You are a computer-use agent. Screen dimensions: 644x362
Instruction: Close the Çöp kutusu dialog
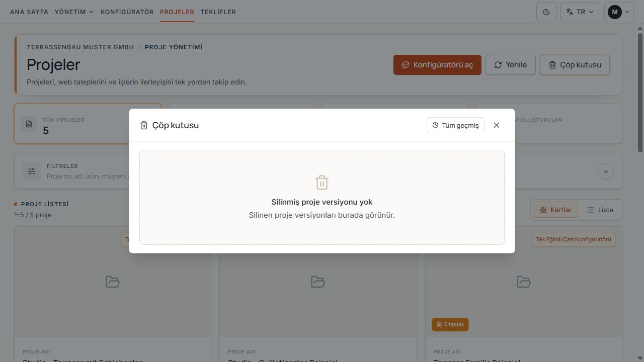point(497,125)
